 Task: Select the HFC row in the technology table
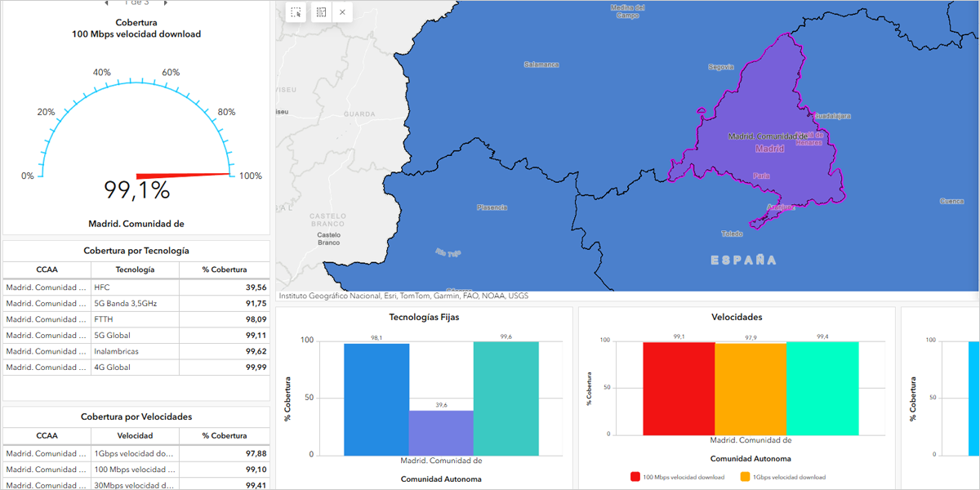pos(136,287)
